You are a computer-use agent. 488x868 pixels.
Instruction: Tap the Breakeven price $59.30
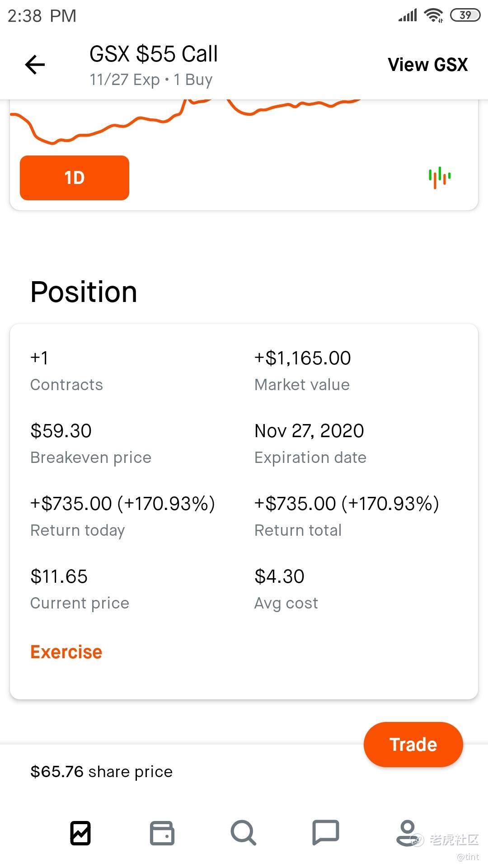[x=61, y=431]
